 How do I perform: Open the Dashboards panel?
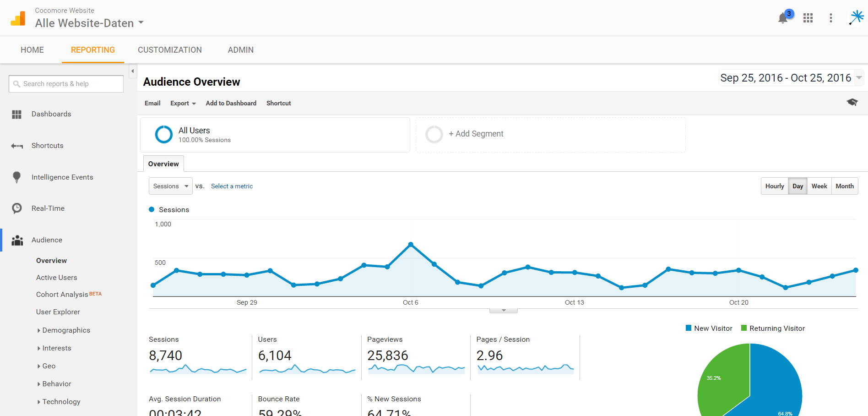51,114
